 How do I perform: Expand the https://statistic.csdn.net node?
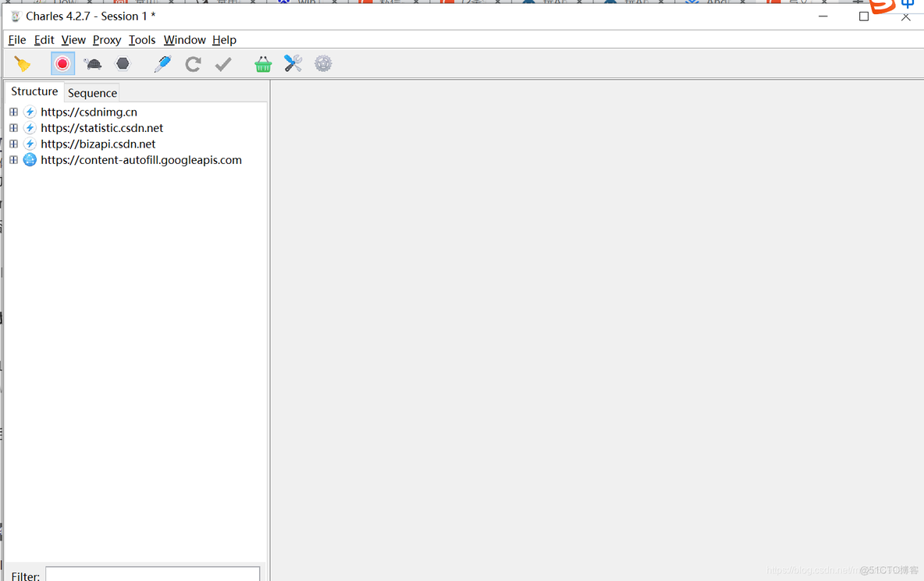pyautogui.click(x=13, y=127)
